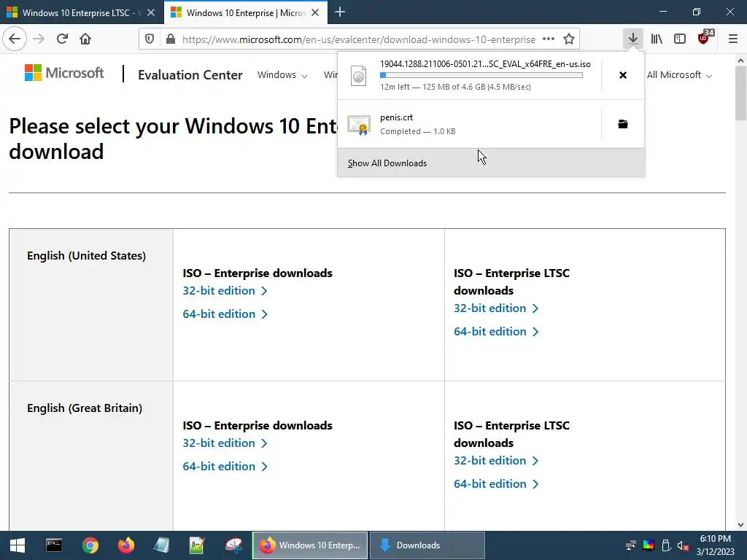The height and width of the screenshot is (560, 747).
Task: Open the Downloads taskbar window
Action: pyautogui.click(x=427, y=545)
